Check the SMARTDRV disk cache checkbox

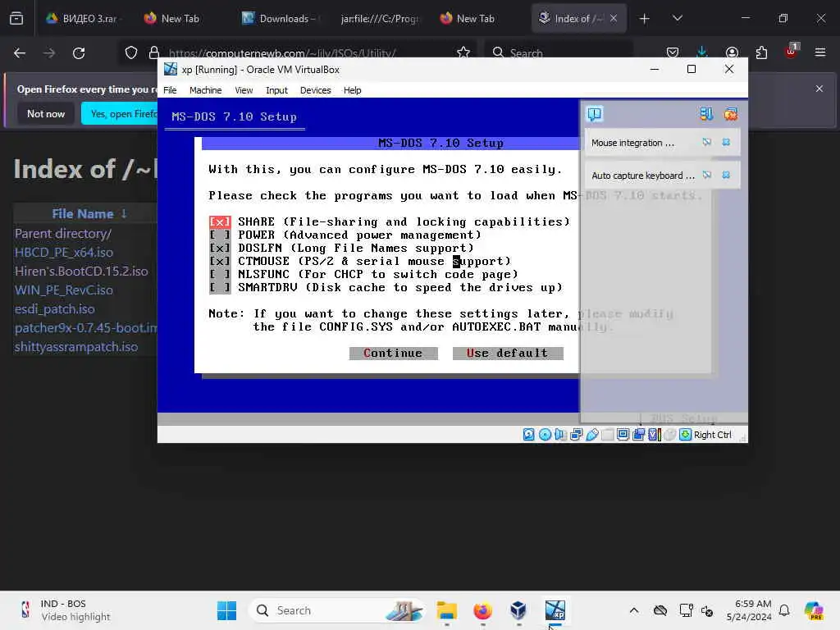pyautogui.click(x=220, y=287)
